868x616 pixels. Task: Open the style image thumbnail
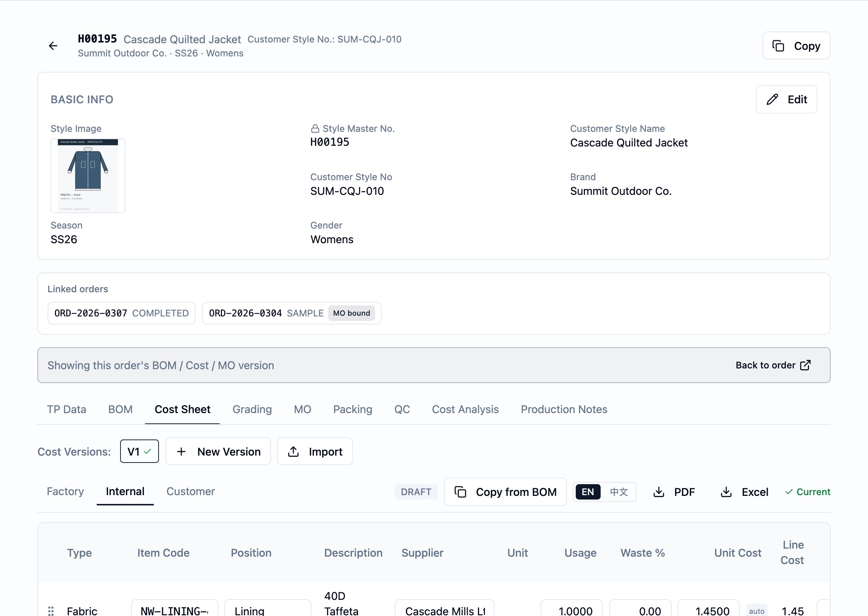(x=88, y=176)
